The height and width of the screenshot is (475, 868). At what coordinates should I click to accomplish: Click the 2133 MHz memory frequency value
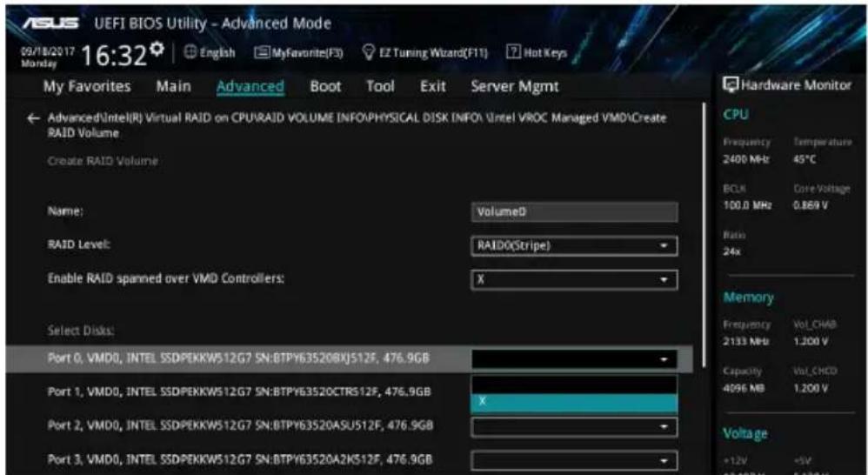[x=745, y=342]
